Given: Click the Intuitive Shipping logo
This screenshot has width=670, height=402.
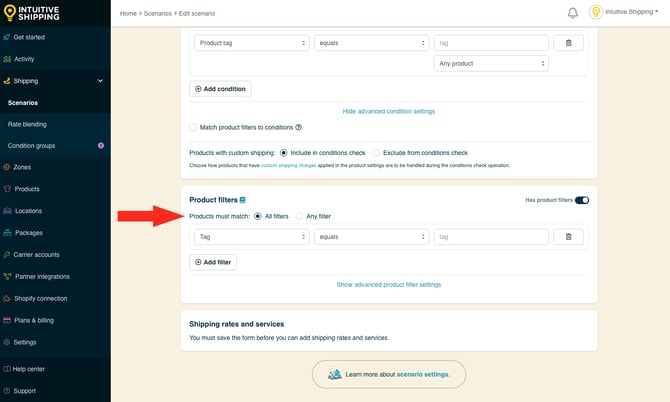Looking at the screenshot, I should [x=37, y=13].
